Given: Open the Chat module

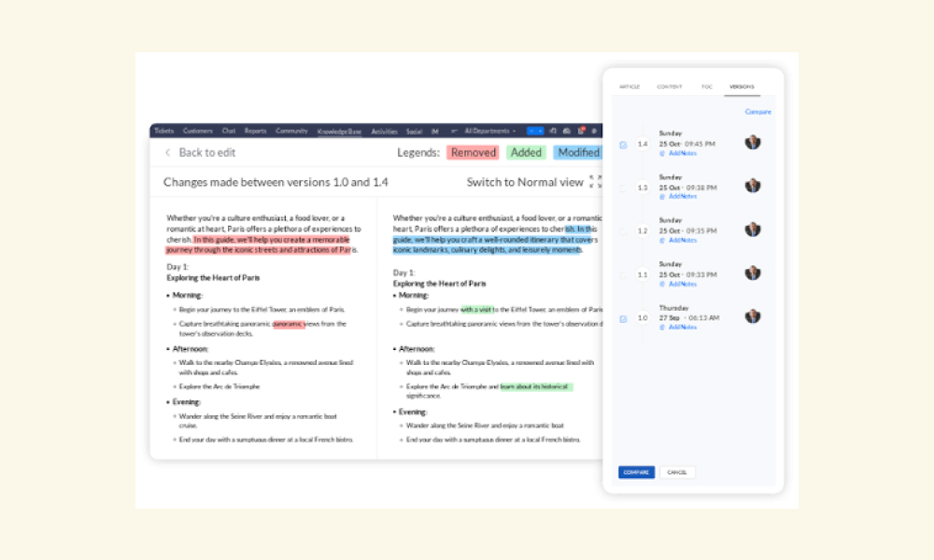Looking at the screenshot, I should 229,131.
